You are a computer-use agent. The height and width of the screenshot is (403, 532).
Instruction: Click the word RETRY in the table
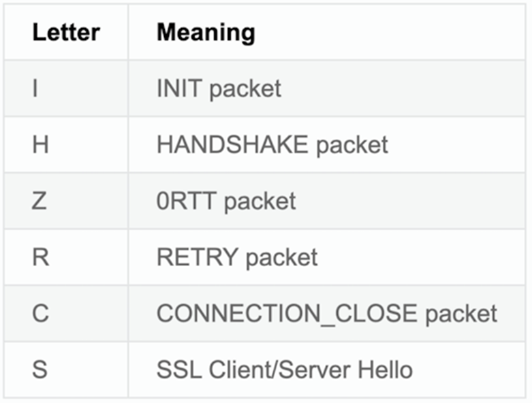[198, 257]
